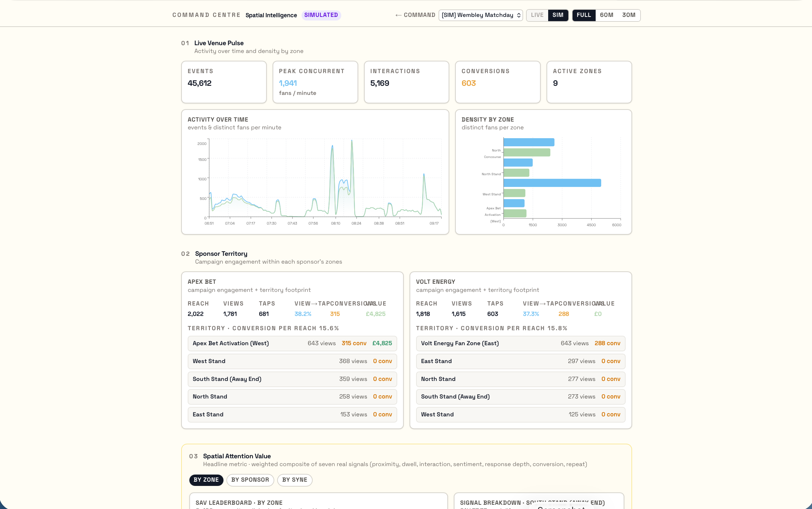The image size is (812, 509).
Task: Select Apex Bet South Stand 359 views row
Action: (x=292, y=379)
